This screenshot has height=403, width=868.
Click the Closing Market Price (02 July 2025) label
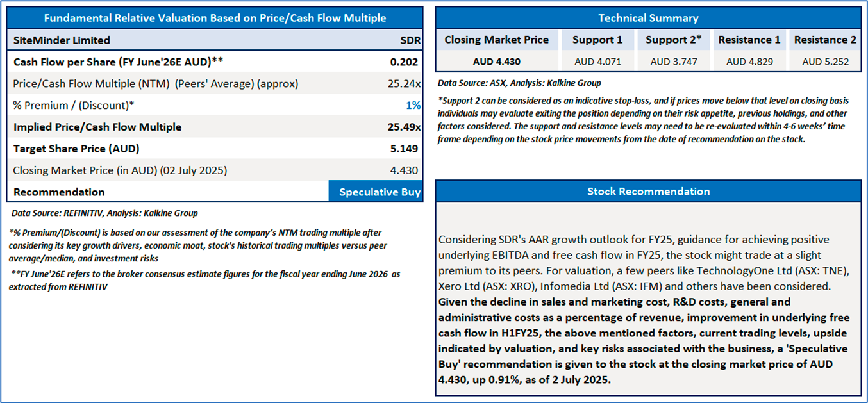[x=120, y=170]
